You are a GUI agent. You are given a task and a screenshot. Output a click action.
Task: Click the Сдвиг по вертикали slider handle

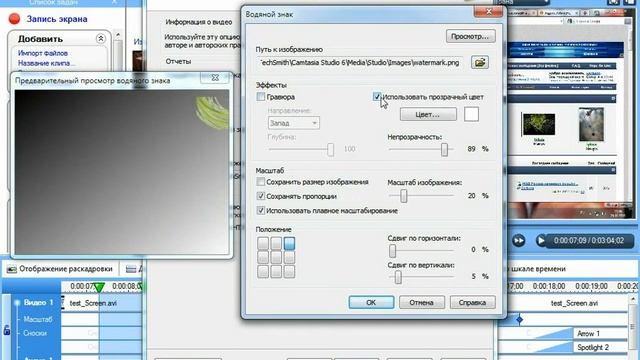click(398, 278)
